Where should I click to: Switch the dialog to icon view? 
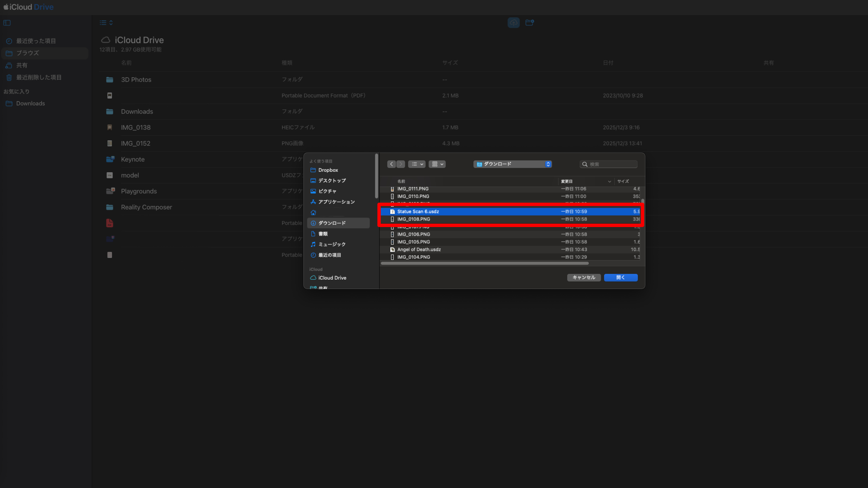click(x=437, y=164)
